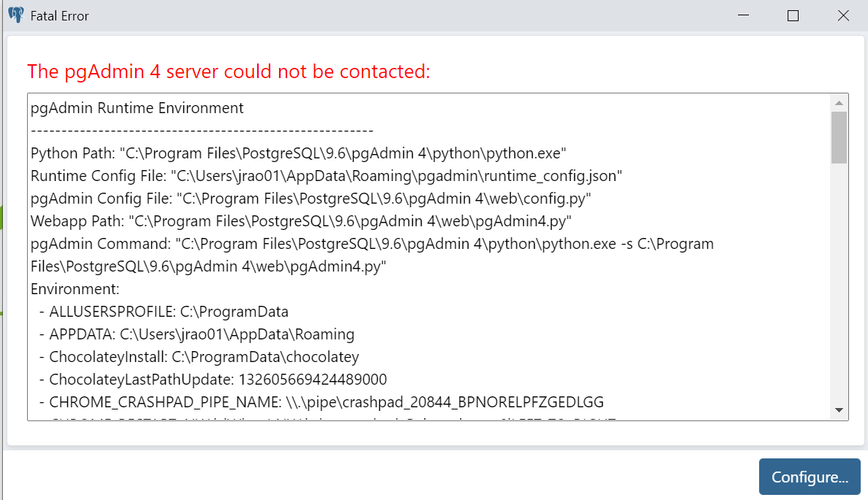Click the CHROME_CRASHPAD_PIPE_NAME entry
The width and height of the screenshot is (868, 500).
pyautogui.click(x=321, y=402)
